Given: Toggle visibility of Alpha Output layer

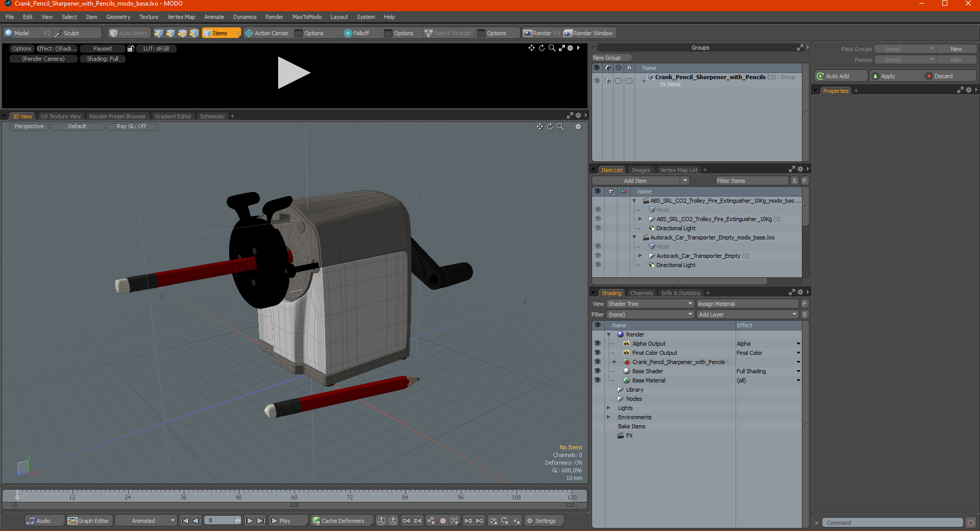Looking at the screenshot, I should click(x=597, y=344).
